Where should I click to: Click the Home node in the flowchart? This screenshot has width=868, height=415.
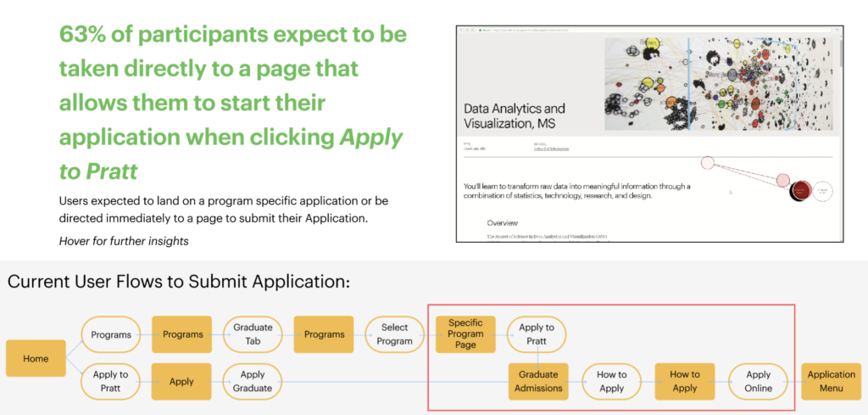click(x=36, y=358)
